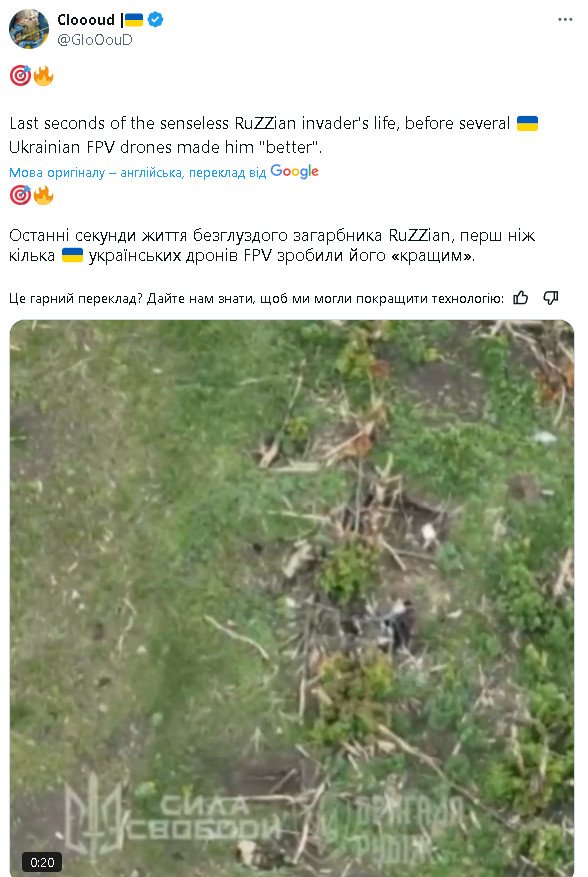The image size is (588, 877).
Task: Click the 'Це гарний переклад?' feedback prompt
Action: coord(76,299)
